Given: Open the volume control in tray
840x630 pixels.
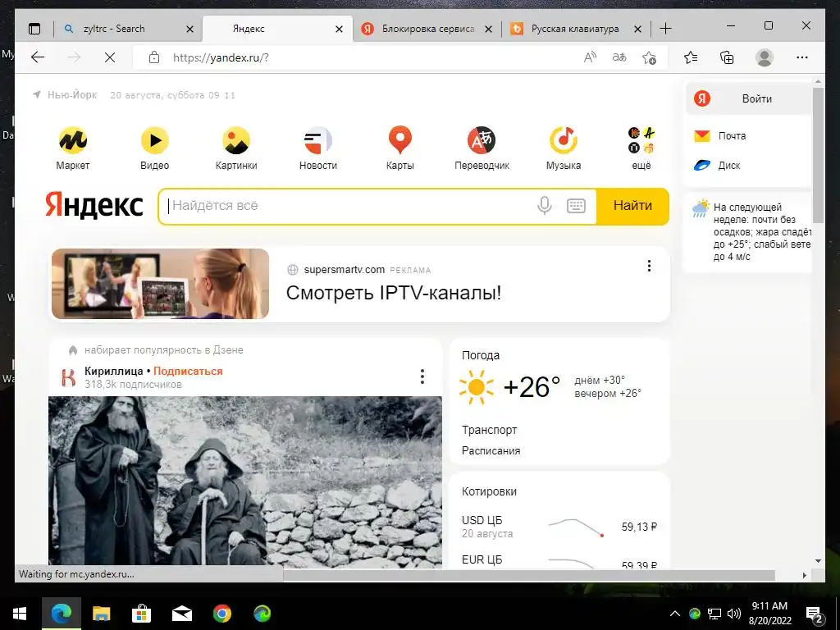Looking at the screenshot, I should pos(734,614).
